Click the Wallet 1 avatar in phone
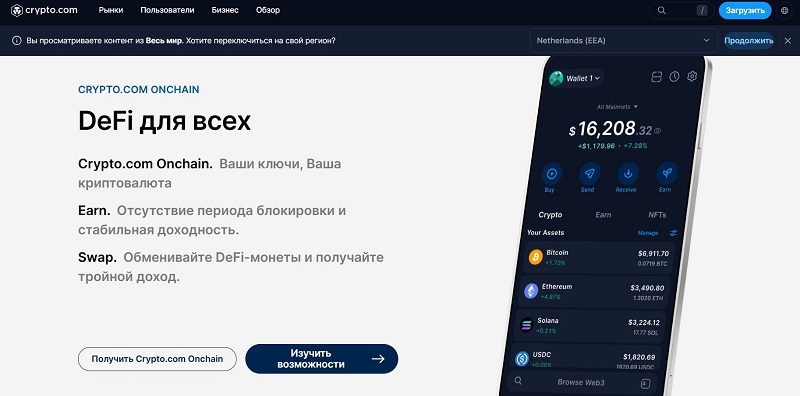The image size is (800, 396). pyautogui.click(x=556, y=78)
